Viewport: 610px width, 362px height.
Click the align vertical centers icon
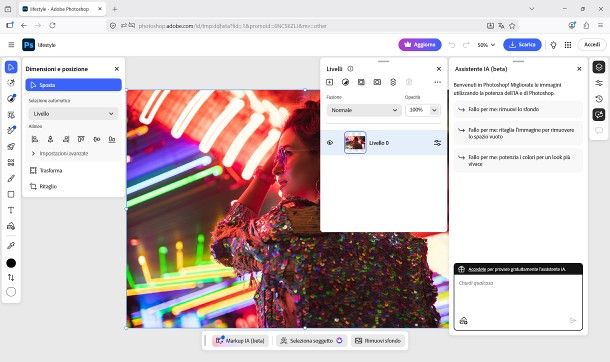(x=96, y=139)
